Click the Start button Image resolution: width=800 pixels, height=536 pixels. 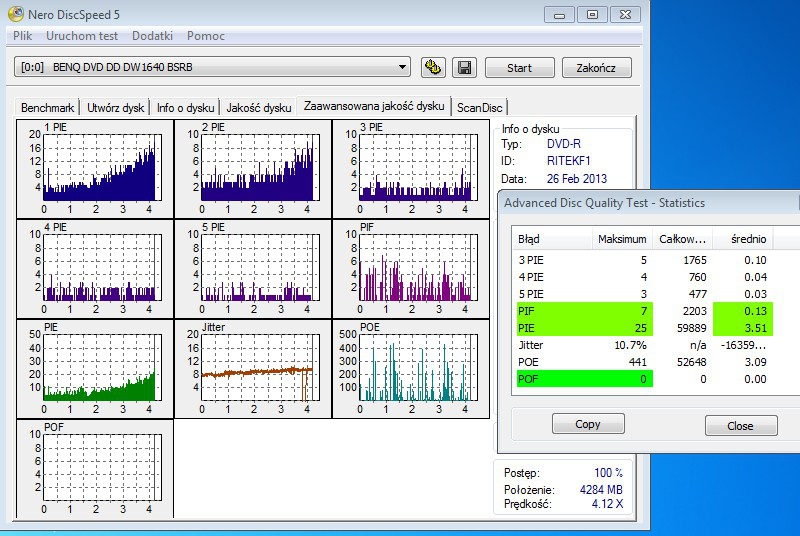(519, 68)
